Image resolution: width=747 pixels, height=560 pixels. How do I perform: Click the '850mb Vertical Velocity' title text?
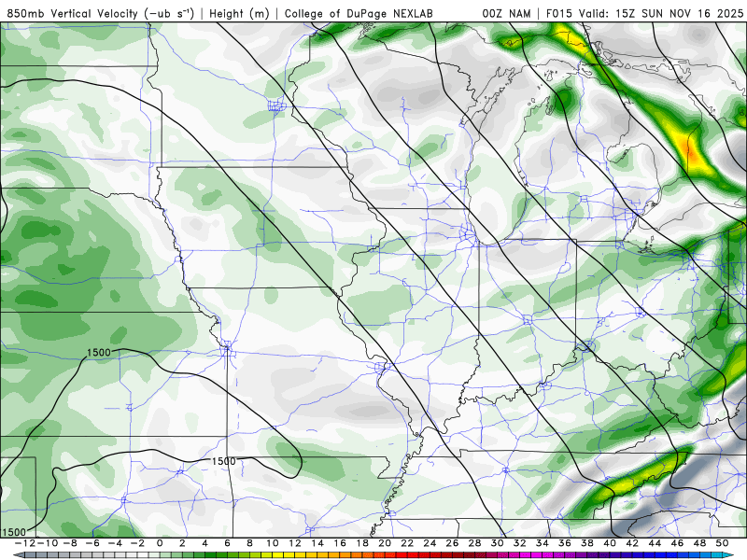click(73, 13)
